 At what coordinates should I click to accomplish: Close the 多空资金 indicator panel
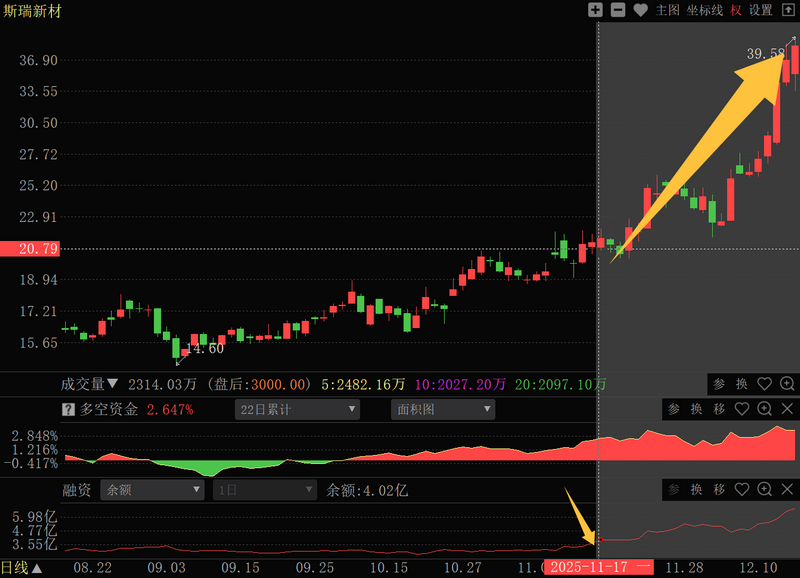click(x=787, y=409)
